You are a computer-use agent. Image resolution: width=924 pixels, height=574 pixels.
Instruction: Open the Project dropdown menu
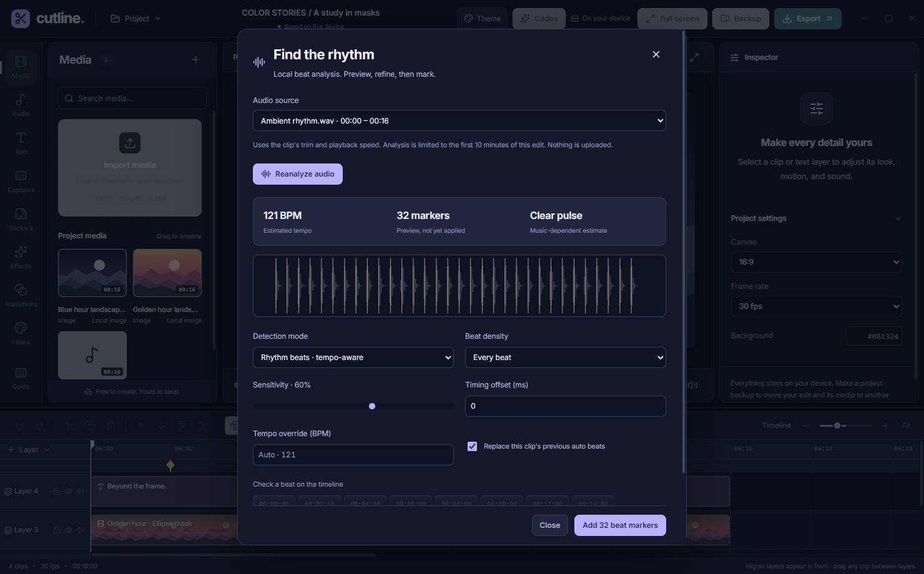tap(135, 19)
